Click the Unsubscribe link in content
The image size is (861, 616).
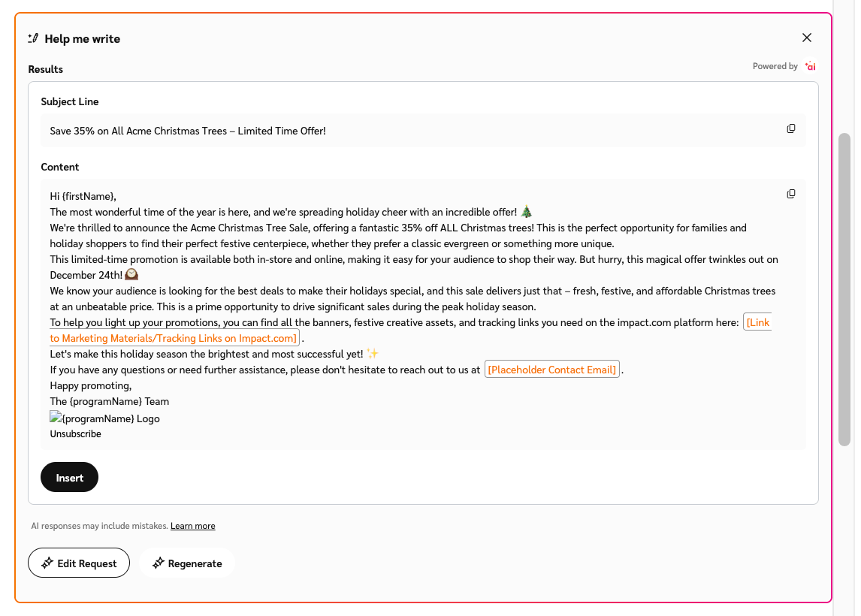pyautogui.click(x=75, y=434)
